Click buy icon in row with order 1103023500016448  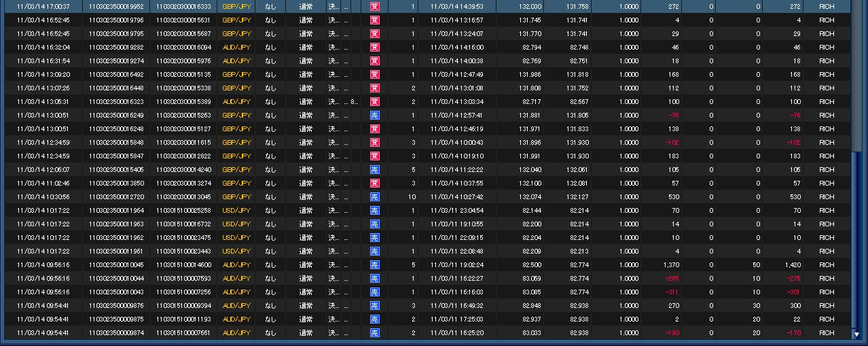point(374,88)
